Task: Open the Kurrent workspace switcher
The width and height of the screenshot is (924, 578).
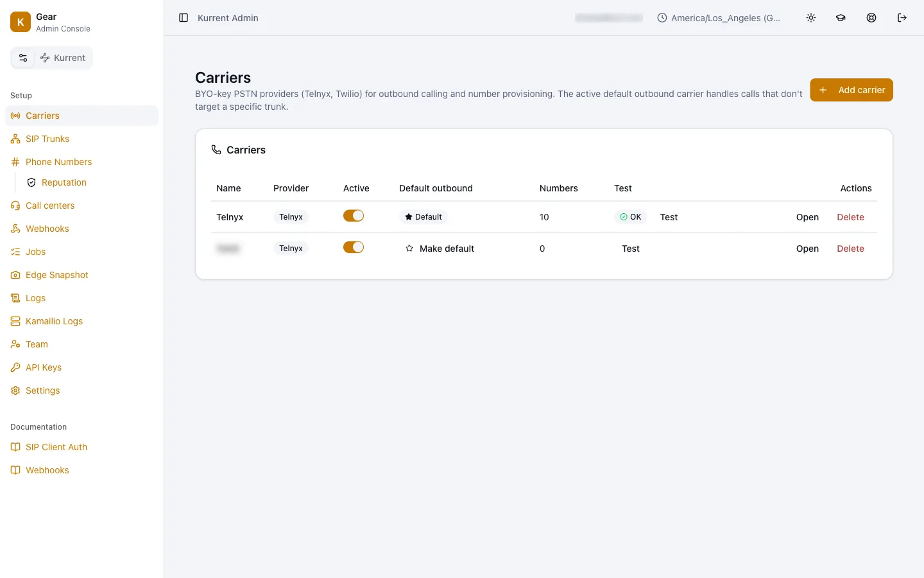Action: coord(63,58)
